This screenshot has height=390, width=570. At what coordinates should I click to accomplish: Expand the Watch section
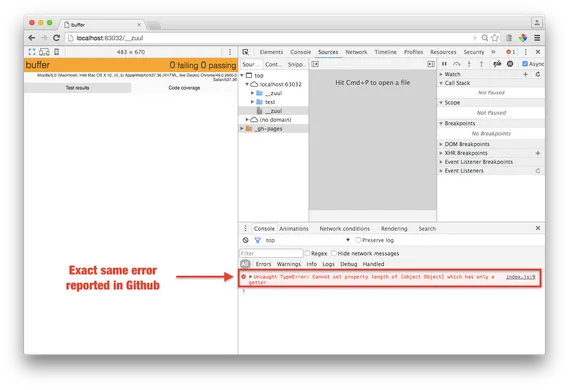tap(441, 74)
